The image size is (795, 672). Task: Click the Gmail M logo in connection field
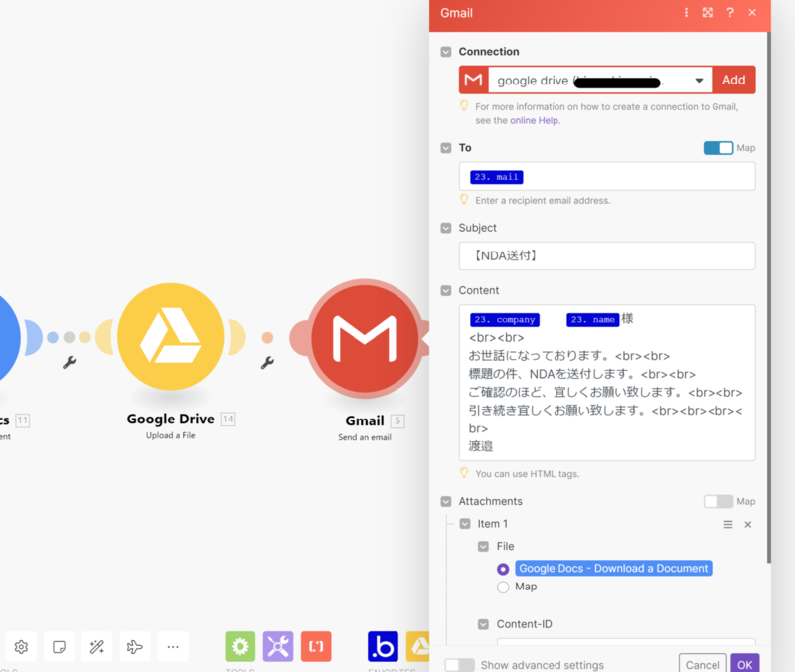pyautogui.click(x=474, y=80)
